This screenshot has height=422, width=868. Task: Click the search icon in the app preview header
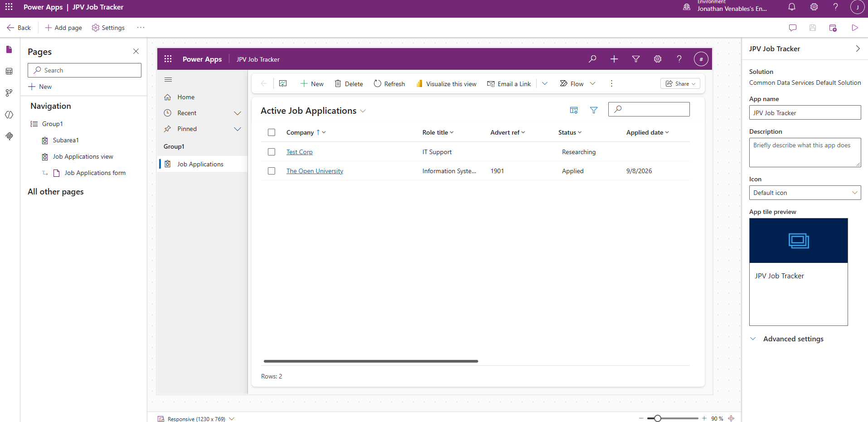tap(592, 59)
